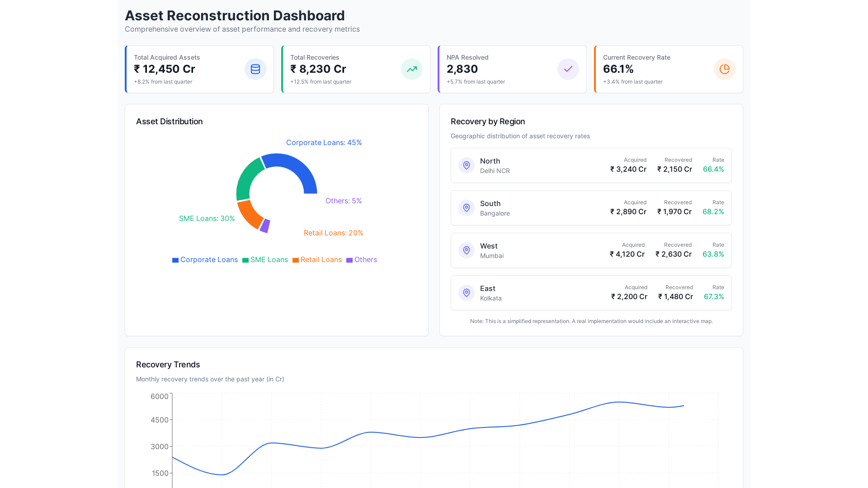Click South's 68.2% recovery rate
The width and height of the screenshot is (868, 488).
pos(713,212)
